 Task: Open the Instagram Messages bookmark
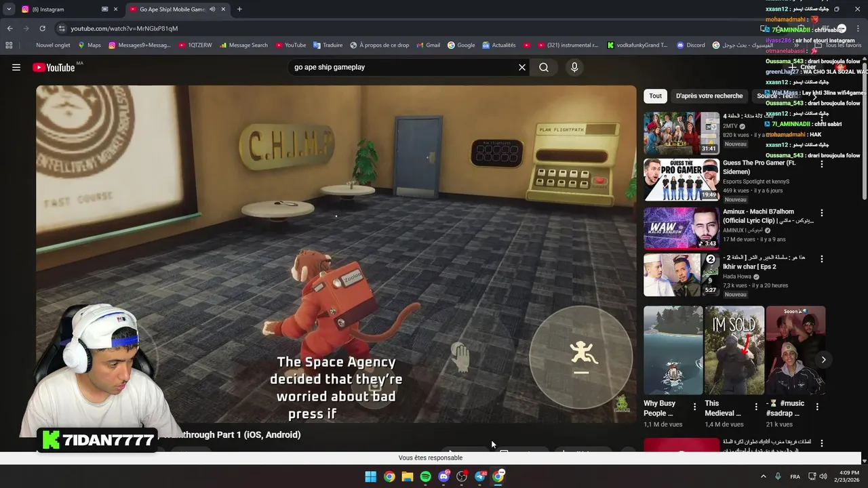(x=140, y=45)
